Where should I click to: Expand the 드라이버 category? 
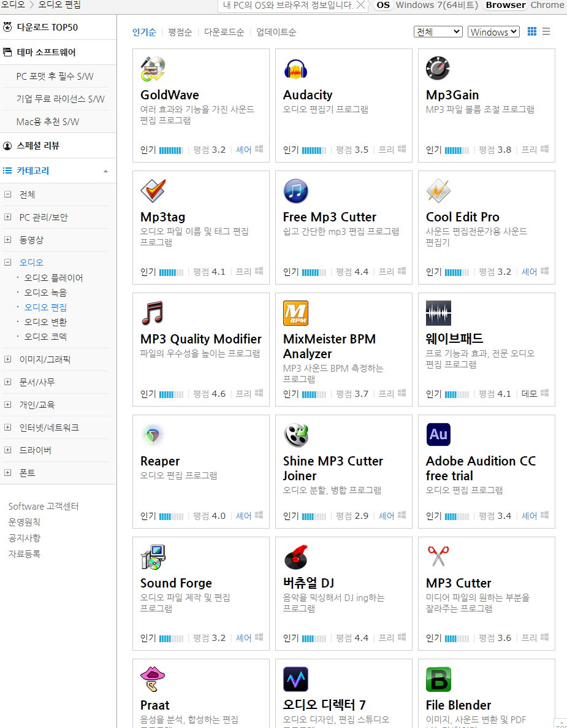click(7, 450)
